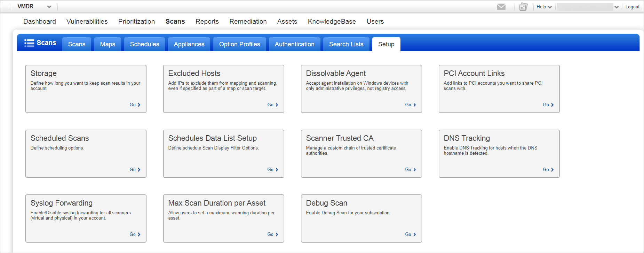
Task: Click Go in Syslog Forwarding card
Action: click(135, 235)
